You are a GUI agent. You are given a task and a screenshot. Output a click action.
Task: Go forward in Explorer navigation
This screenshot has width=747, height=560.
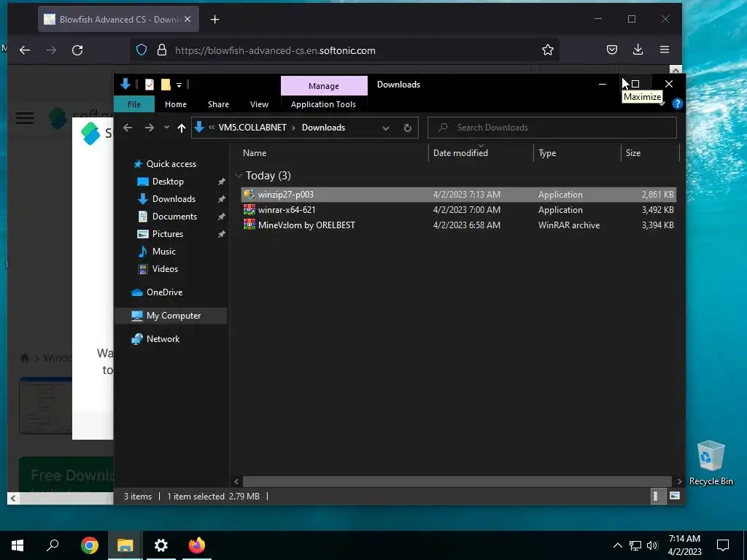coord(149,128)
